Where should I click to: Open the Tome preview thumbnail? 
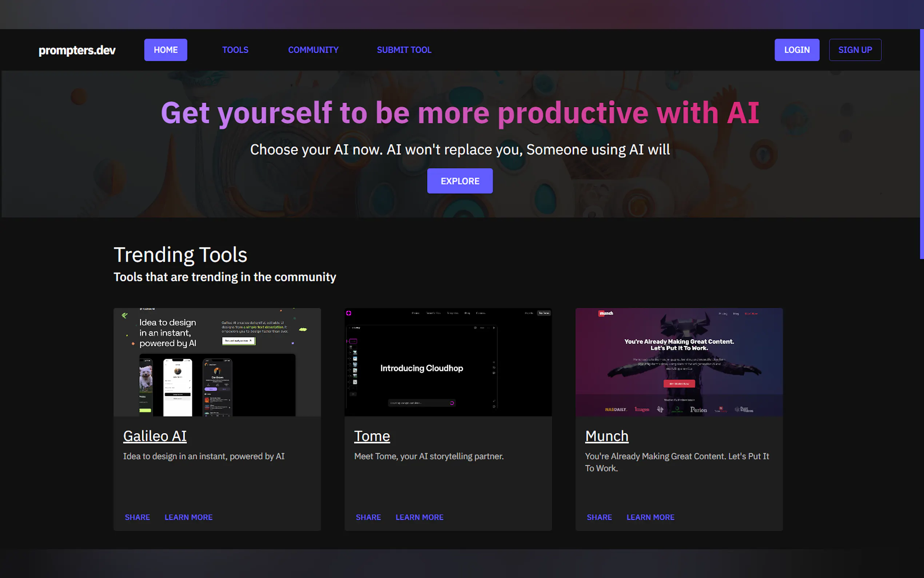point(448,362)
